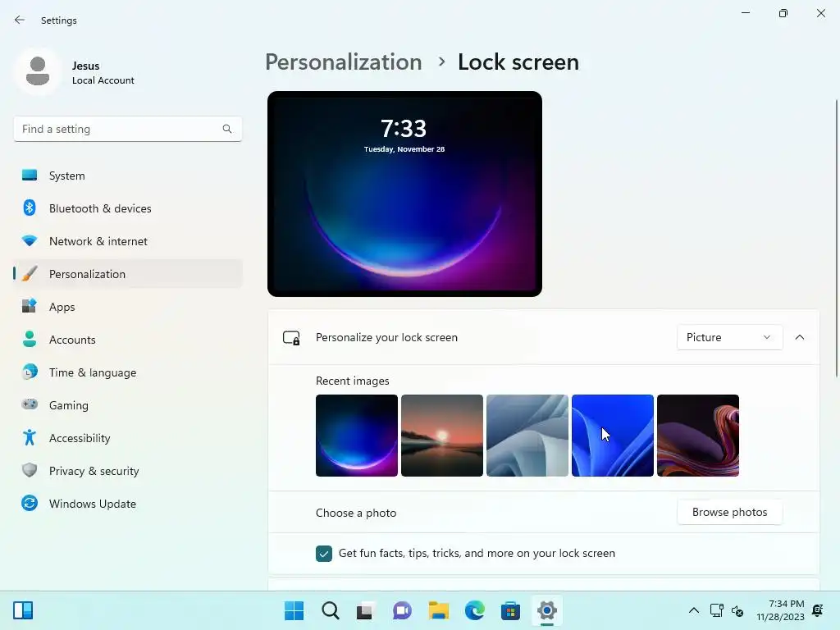Click the Privacy & security shield icon
The image size is (840, 630).
click(30, 470)
